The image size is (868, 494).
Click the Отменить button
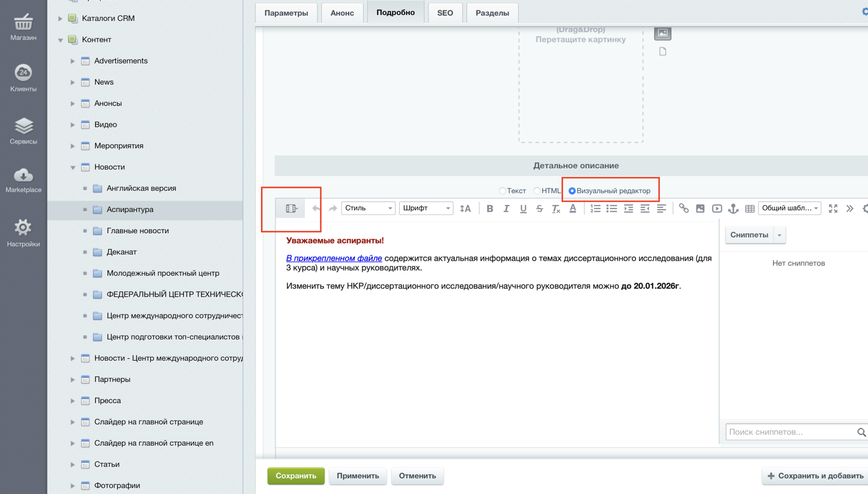[417, 476]
